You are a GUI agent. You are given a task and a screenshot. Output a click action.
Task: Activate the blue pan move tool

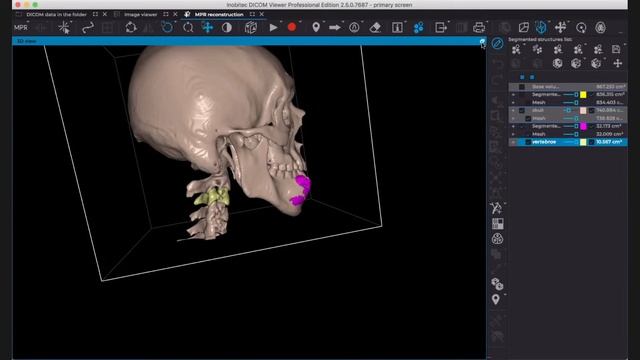click(208, 28)
